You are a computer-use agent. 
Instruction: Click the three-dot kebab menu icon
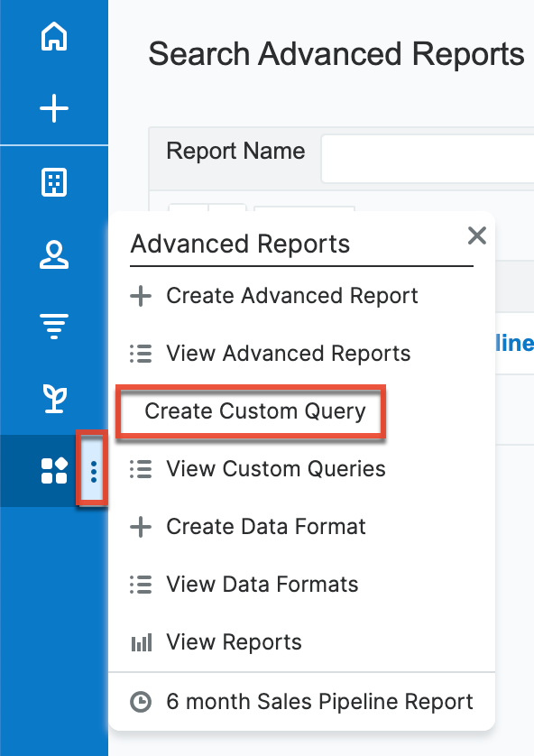[x=93, y=470]
